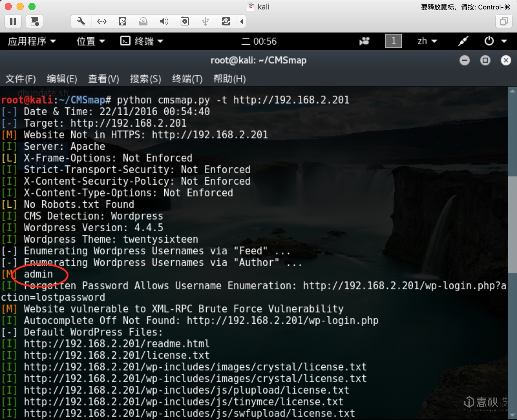Click the terminal vertical scrollbar
The height and width of the screenshot is (420, 517).
pos(512,225)
